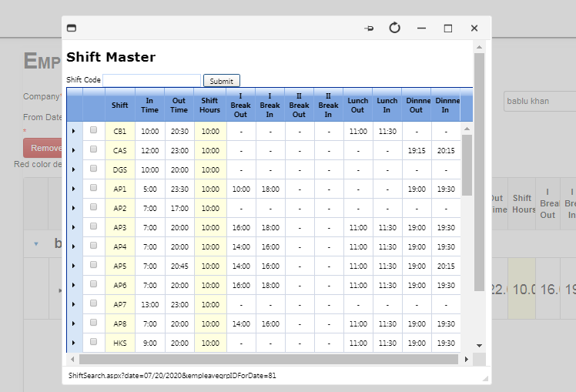Click grid horizontal scrollbar right arrow
The width and height of the screenshot is (576, 392).
(x=467, y=359)
